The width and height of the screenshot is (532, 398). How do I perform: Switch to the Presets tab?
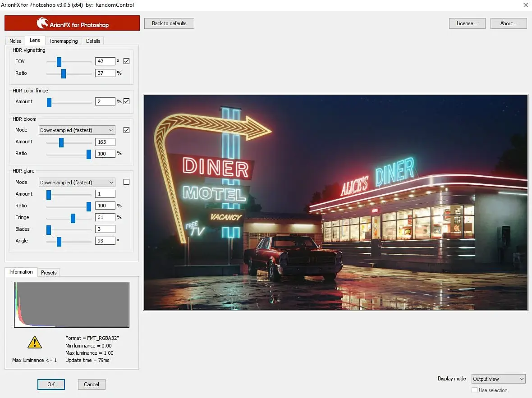point(49,273)
